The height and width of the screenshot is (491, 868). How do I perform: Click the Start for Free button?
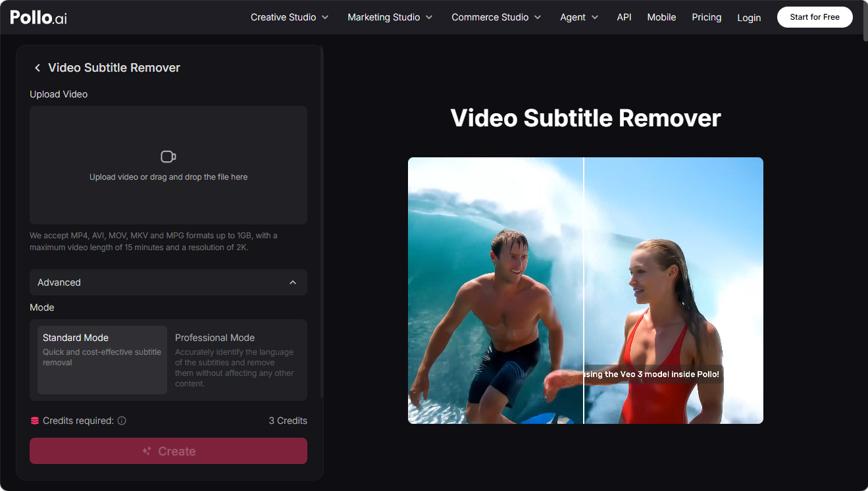click(x=815, y=17)
